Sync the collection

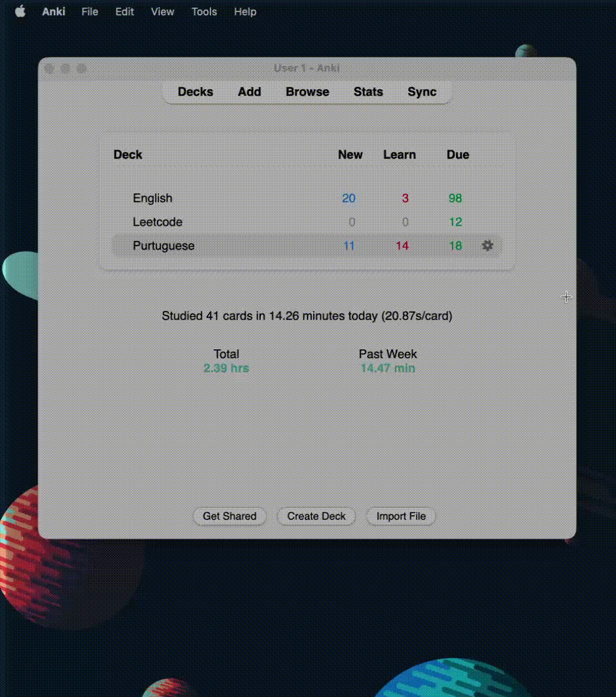pos(422,92)
